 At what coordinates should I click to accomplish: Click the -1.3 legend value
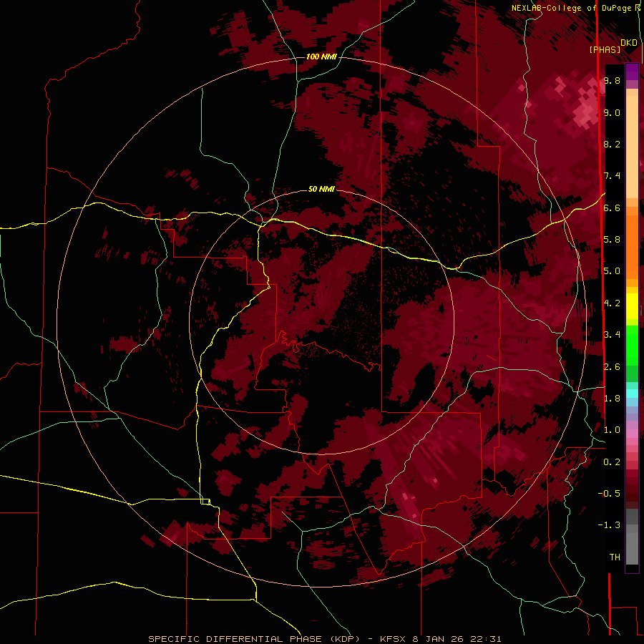[x=609, y=525]
